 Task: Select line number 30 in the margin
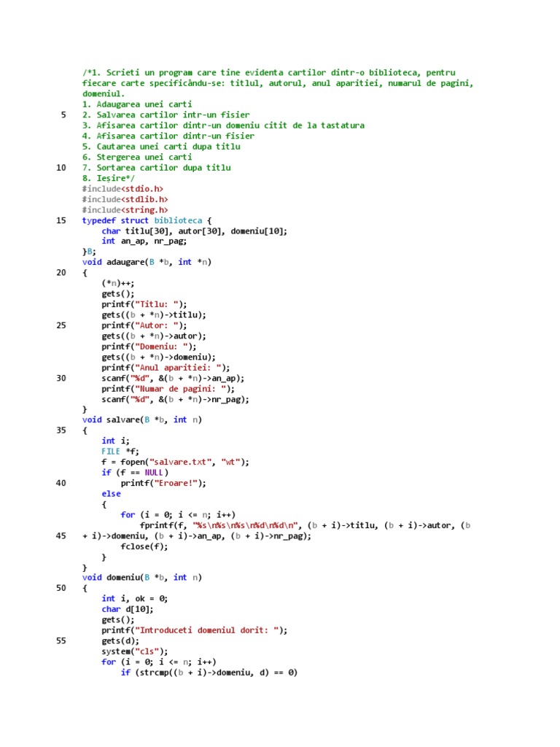click(x=61, y=379)
